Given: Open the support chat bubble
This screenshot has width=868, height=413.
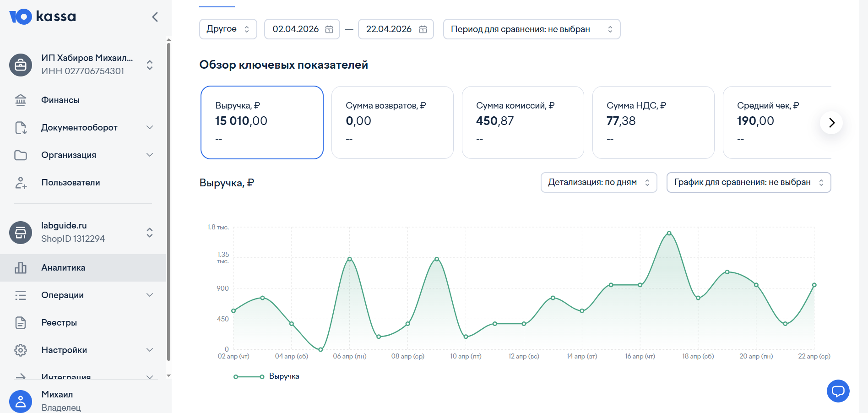Looking at the screenshot, I should pyautogui.click(x=838, y=391).
